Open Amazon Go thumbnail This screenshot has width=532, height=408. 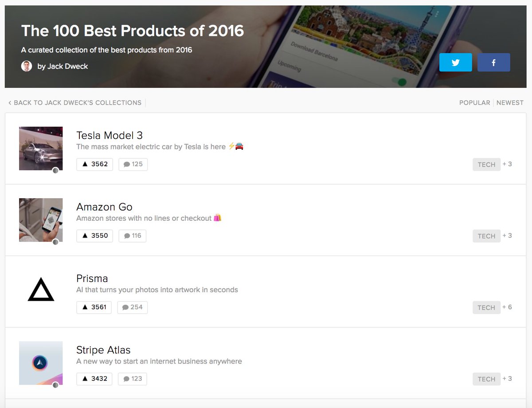point(41,220)
